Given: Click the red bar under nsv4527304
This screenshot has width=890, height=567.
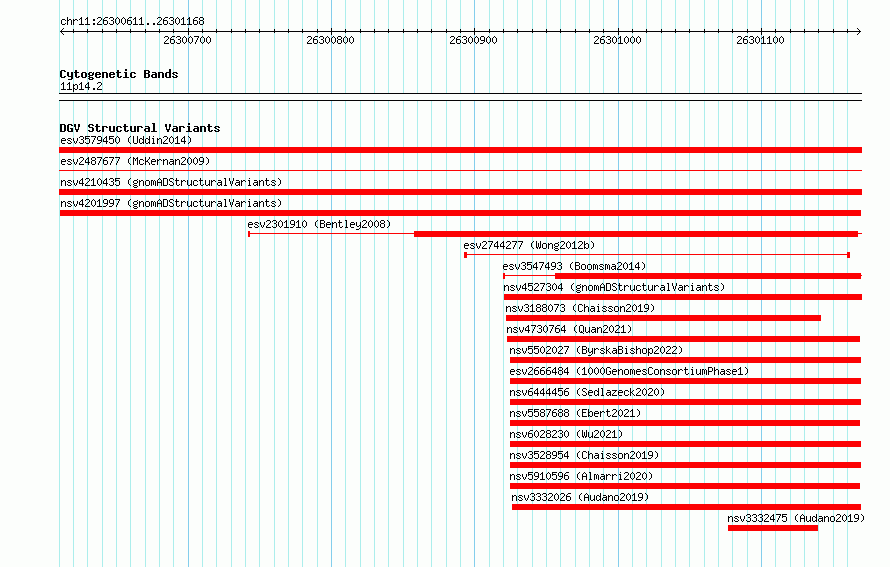Looking at the screenshot, I should click(x=683, y=297).
